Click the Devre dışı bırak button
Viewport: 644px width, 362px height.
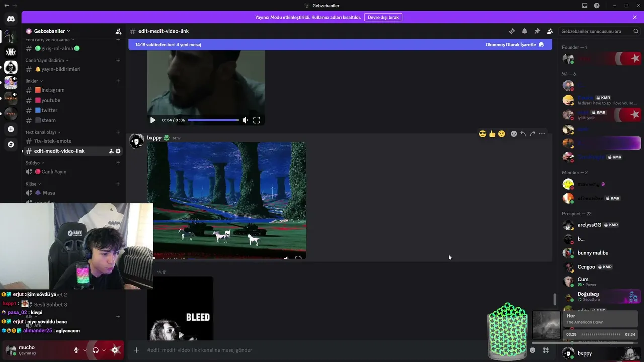tap(383, 17)
